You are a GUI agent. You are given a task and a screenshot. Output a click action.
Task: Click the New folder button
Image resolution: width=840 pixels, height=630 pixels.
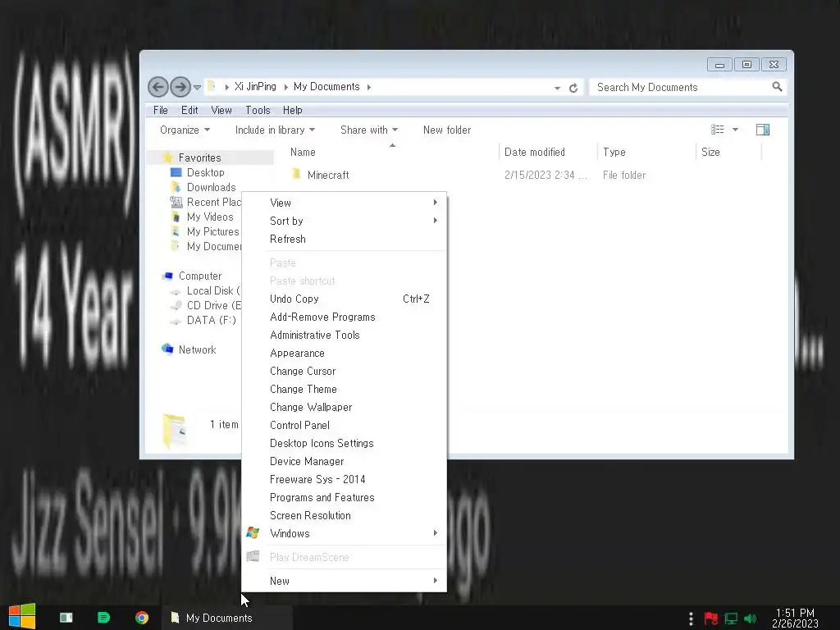coord(447,130)
